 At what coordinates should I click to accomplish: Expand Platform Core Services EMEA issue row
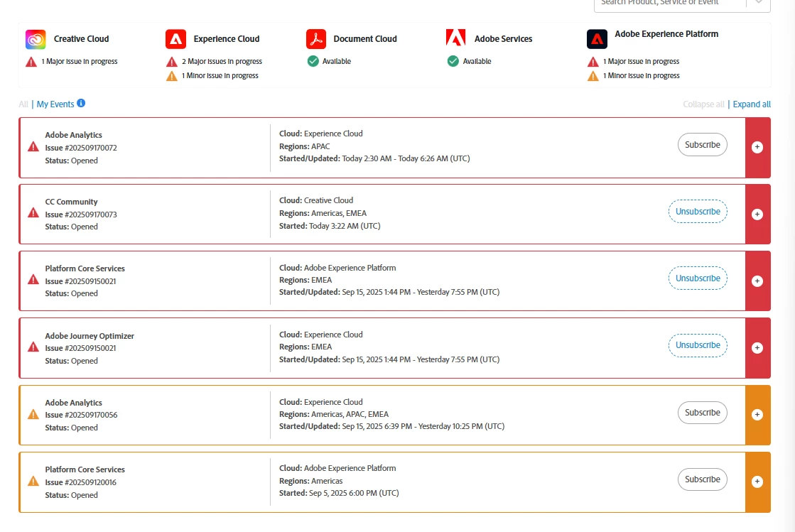tap(757, 281)
